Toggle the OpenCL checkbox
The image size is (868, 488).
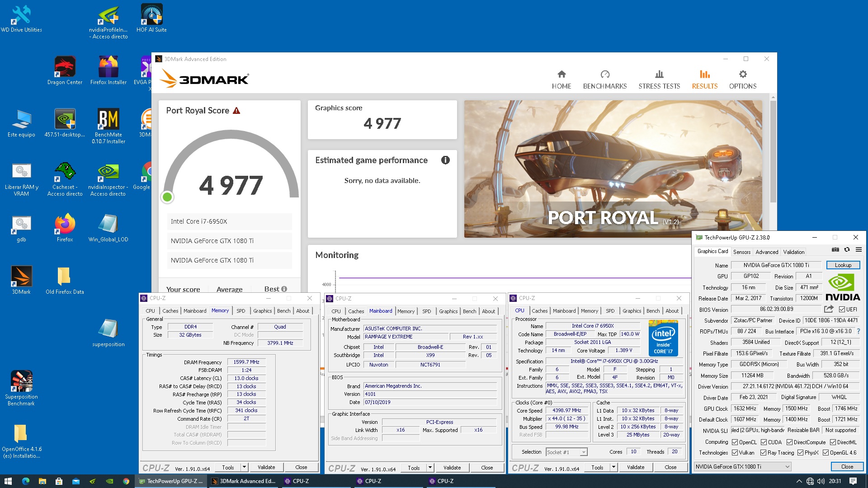tap(735, 442)
